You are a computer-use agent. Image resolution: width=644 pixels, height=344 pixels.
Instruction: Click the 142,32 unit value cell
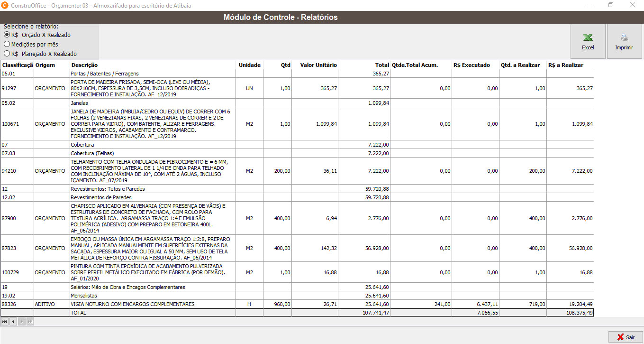click(315, 248)
